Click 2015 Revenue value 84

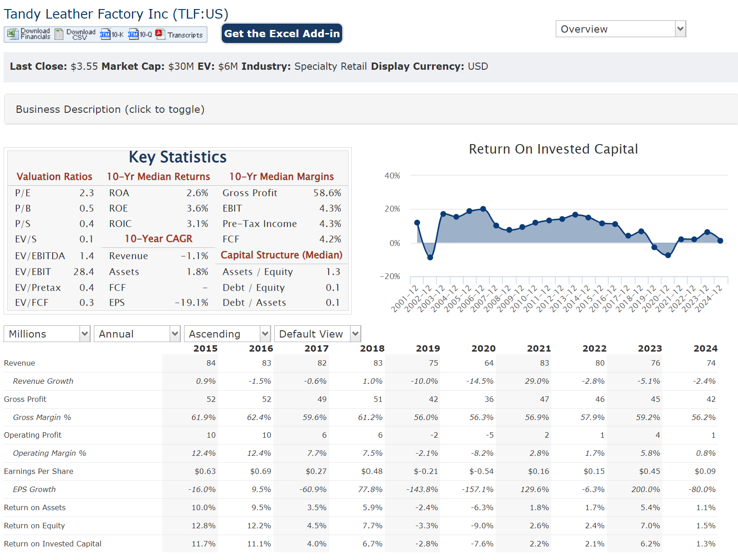point(211,363)
